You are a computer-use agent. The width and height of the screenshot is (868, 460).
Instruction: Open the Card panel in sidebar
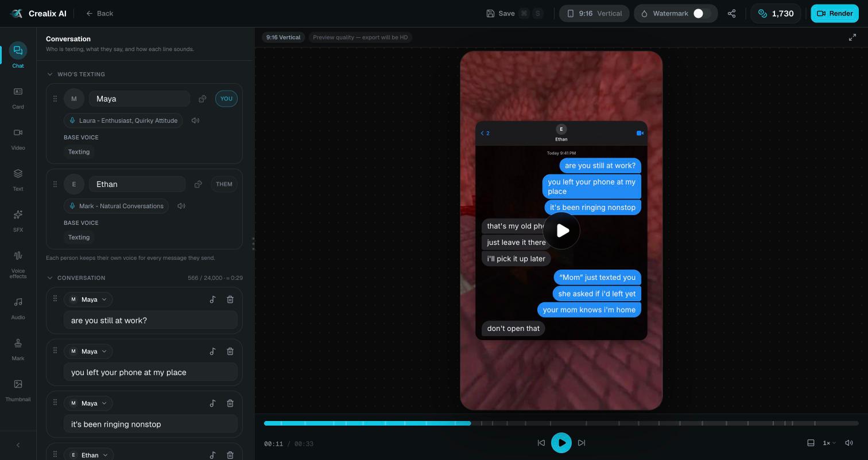[x=18, y=96]
